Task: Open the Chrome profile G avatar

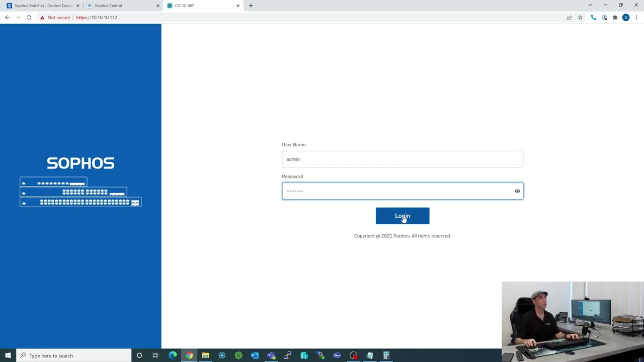Action: click(626, 18)
